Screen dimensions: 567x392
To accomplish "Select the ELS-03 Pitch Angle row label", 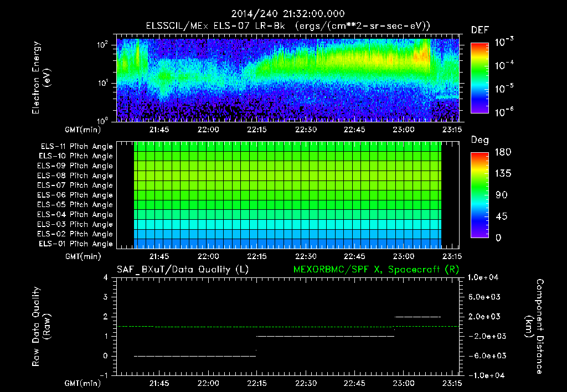I will click(x=75, y=225).
